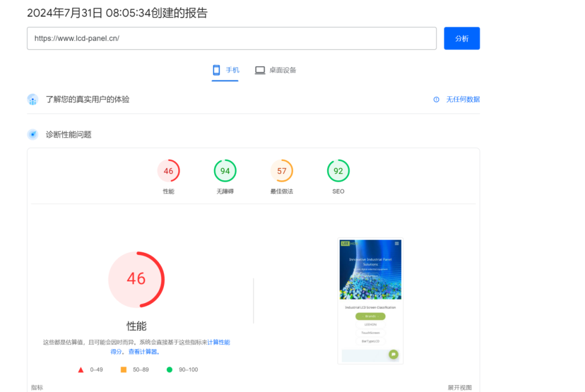Open the SEO score gauge showing 92
Viewport: 585px width, 392px height.
coord(338,171)
